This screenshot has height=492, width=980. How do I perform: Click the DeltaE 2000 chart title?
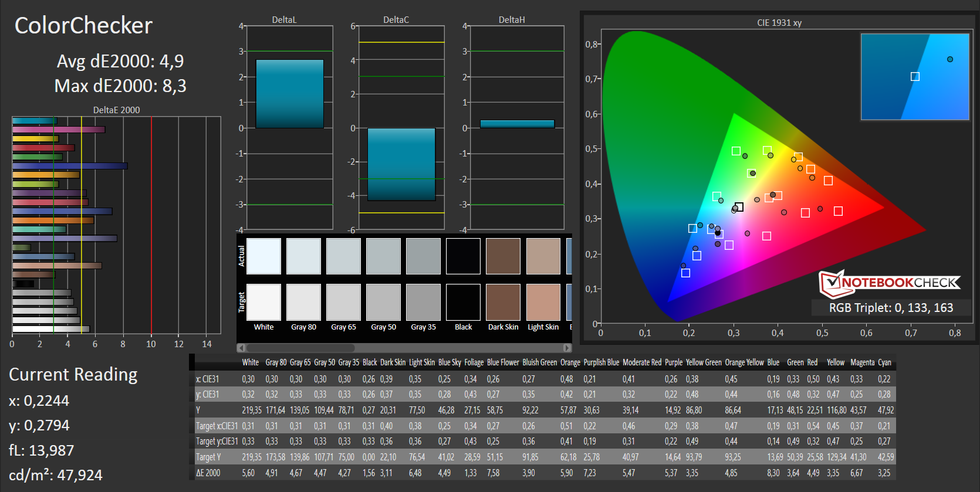(x=116, y=110)
